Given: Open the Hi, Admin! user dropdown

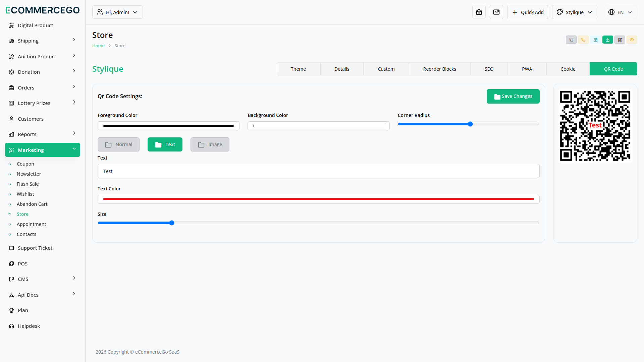Looking at the screenshot, I should tap(117, 12).
